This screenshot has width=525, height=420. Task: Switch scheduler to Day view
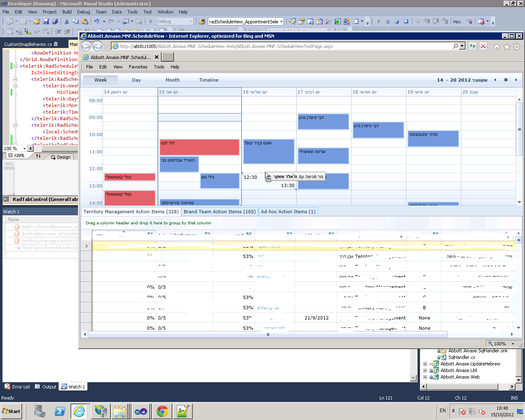pos(136,80)
